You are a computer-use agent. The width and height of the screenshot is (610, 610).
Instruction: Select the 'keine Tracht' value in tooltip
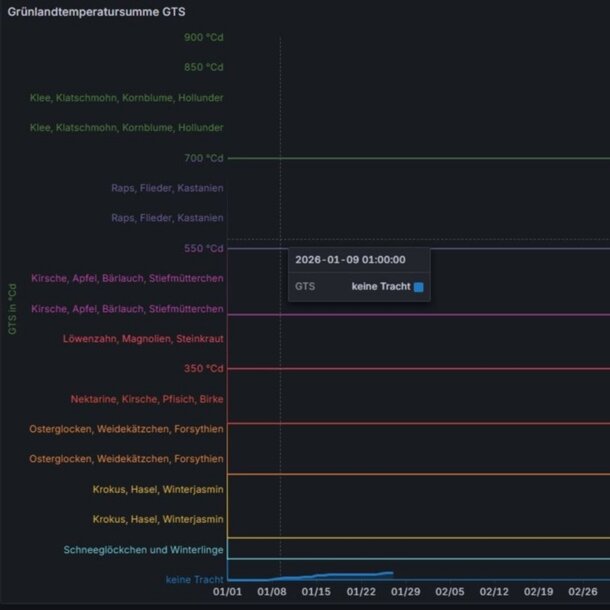coord(381,287)
